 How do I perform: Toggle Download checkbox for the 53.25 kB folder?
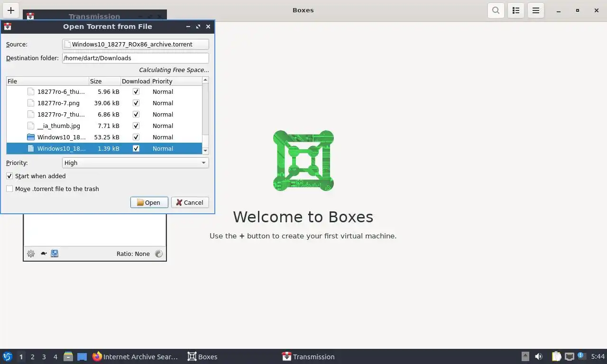(136, 137)
